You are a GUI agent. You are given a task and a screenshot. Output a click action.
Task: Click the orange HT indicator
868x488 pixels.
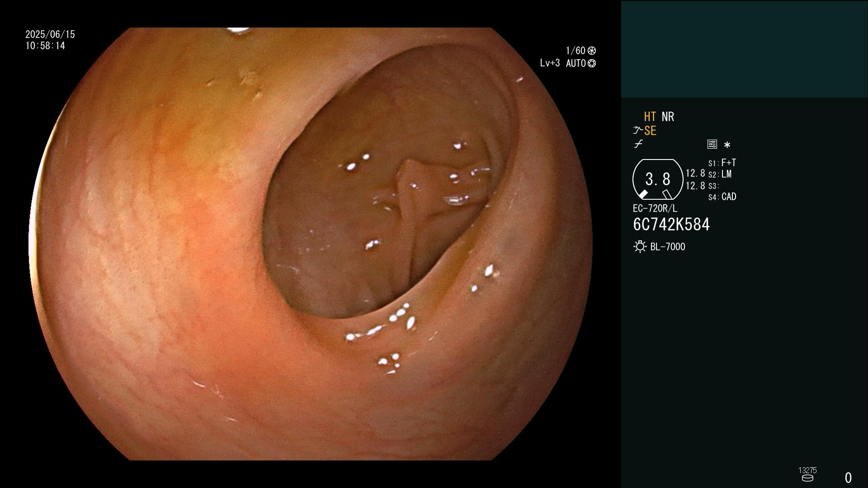coord(650,117)
